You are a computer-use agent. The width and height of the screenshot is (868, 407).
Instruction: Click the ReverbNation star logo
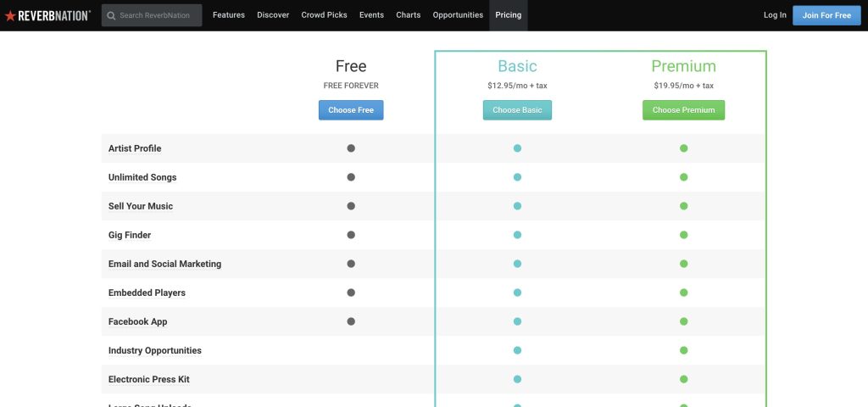47,15
